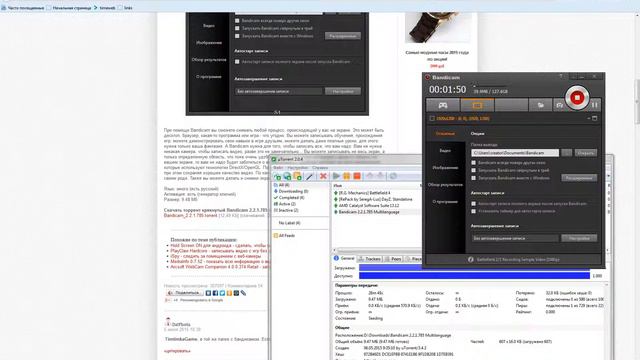Switch to Trackers tab in uTorrent
640x360 pixels.
pyautogui.click(x=370, y=259)
